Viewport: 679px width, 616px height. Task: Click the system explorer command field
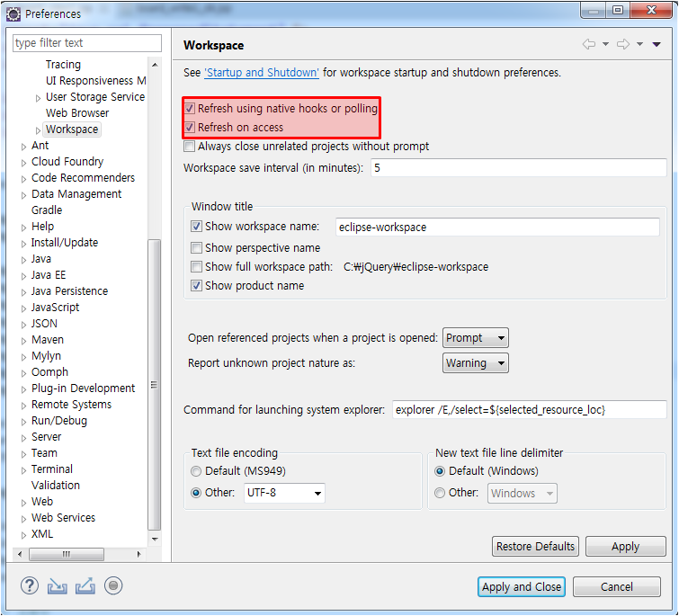point(529,409)
